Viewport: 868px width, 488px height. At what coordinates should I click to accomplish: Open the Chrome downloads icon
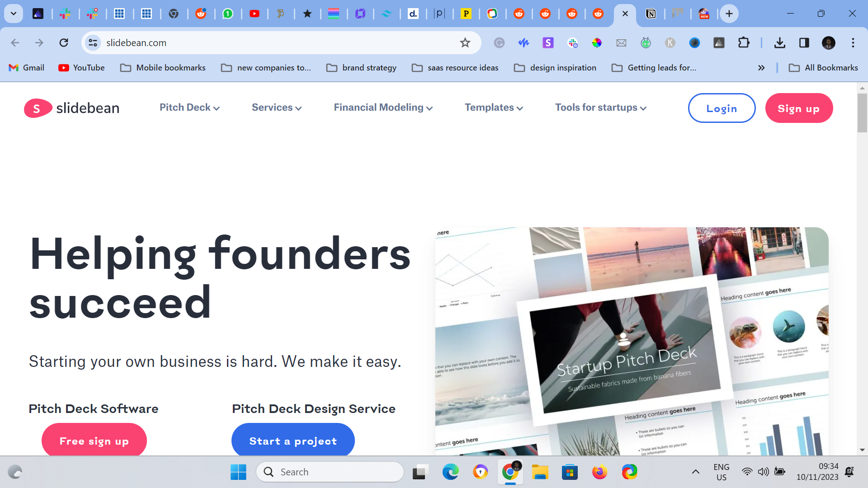779,42
